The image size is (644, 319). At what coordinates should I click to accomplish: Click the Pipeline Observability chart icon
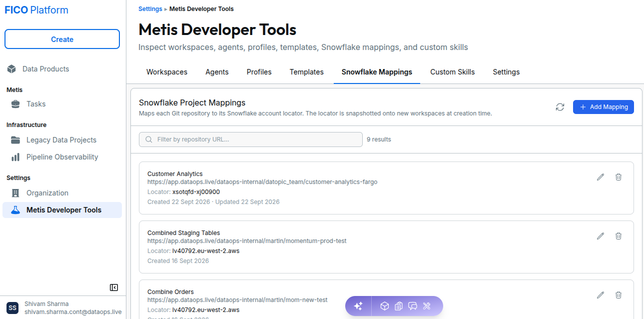click(x=16, y=157)
